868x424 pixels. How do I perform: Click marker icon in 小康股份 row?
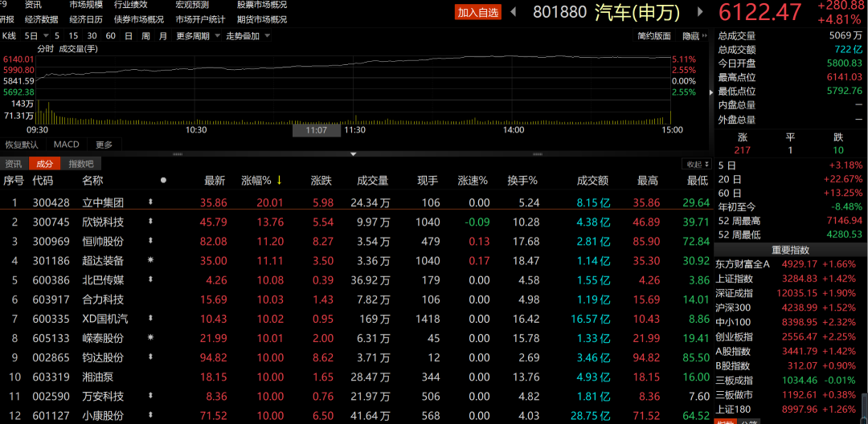[150, 415]
